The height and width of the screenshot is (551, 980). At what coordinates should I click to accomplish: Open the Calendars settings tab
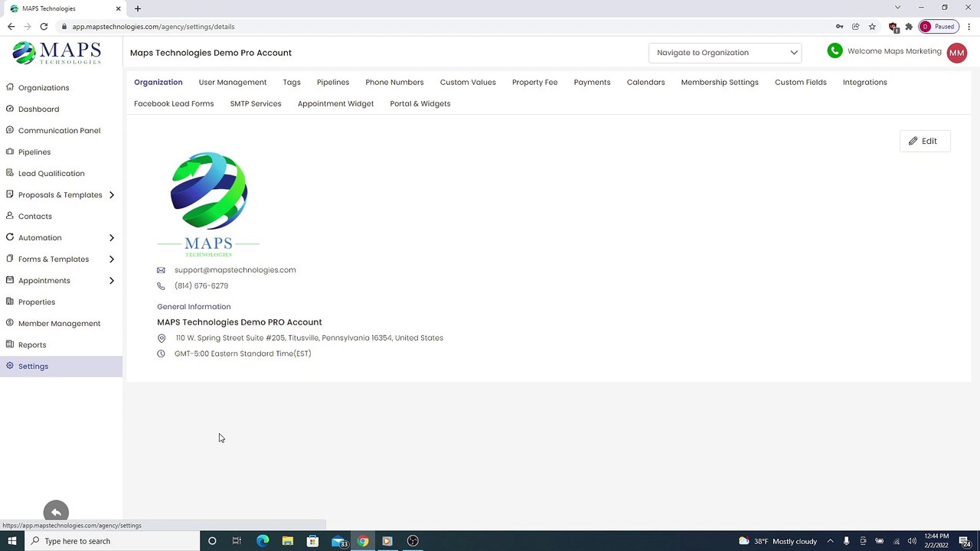pyautogui.click(x=645, y=82)
